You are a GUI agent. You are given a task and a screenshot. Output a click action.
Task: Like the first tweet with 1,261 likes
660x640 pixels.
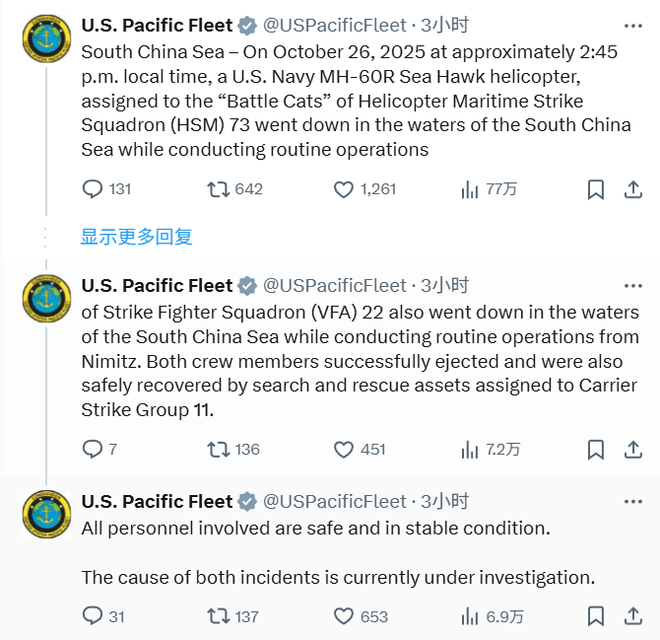[344, 189]
